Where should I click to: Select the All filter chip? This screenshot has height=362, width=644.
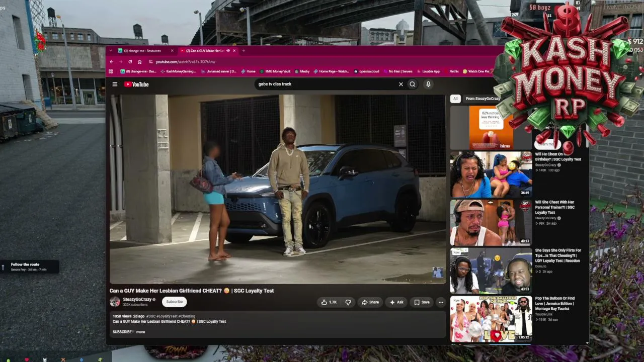455,99
